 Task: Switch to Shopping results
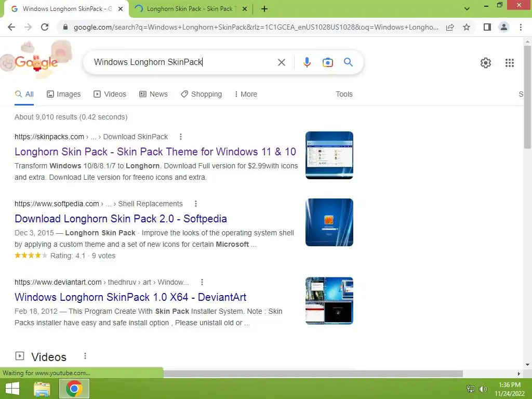tap(201, 95)
